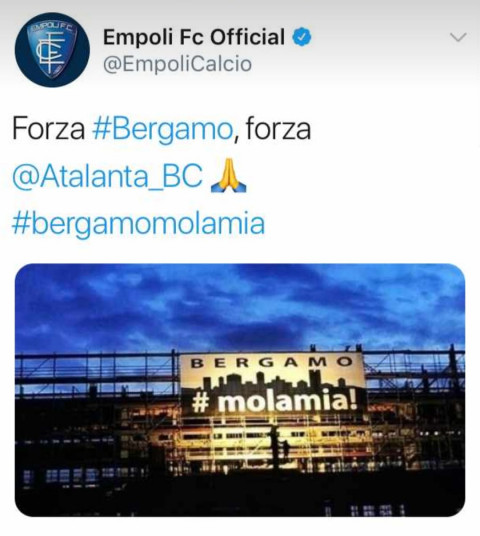Click the cloudy blue sky in the photo
Screen dimensions: 480x536
[x=239, y=304]
